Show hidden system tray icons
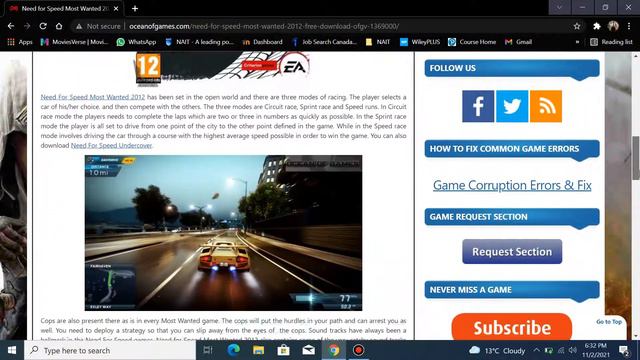640x360 pixels. pos(536,350)
